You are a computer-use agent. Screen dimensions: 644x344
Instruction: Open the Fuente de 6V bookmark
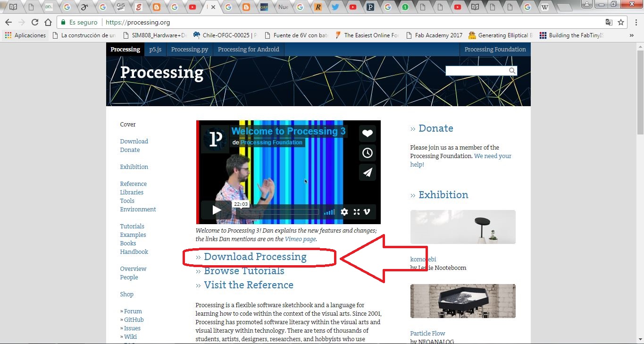[x=296, y=35]
